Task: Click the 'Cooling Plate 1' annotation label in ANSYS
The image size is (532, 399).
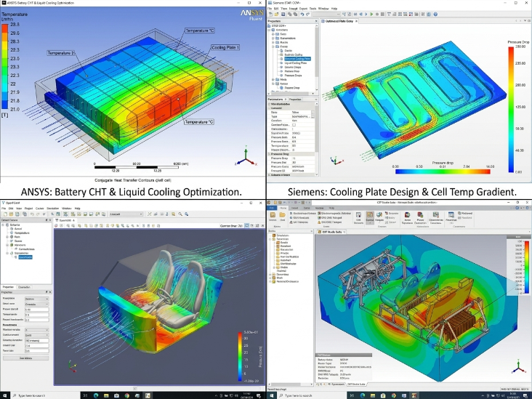Action: [225, 47]
